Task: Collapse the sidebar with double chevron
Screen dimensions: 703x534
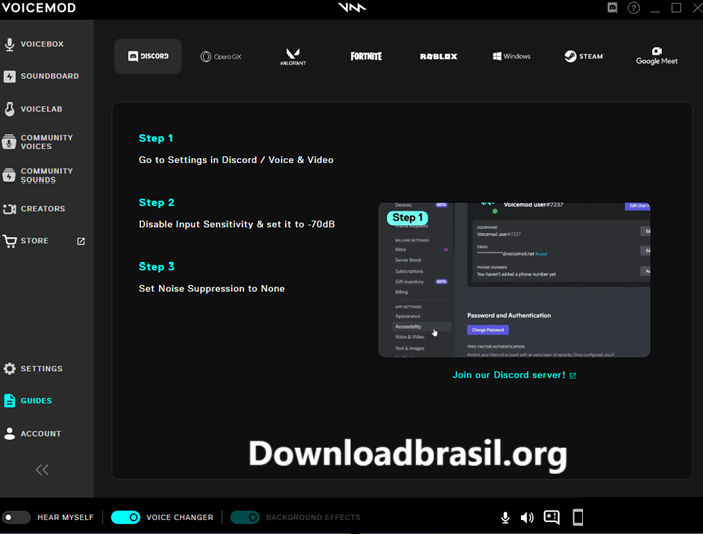Action: [x=42, y=469]
